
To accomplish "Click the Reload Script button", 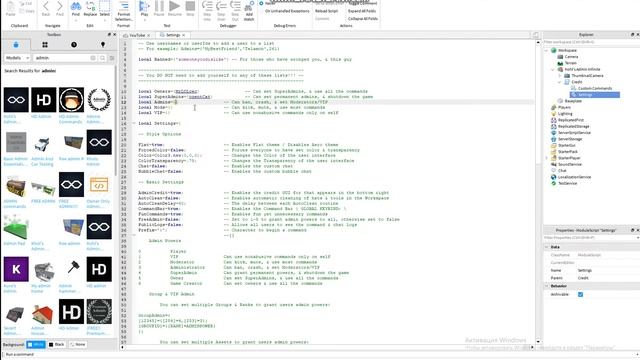I will coord(327,11).
